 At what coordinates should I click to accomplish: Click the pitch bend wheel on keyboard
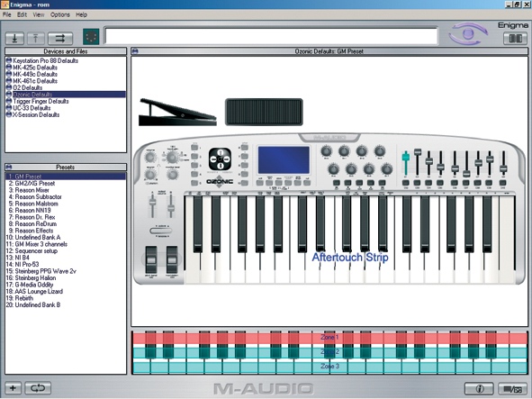click(x=151, y=260)
